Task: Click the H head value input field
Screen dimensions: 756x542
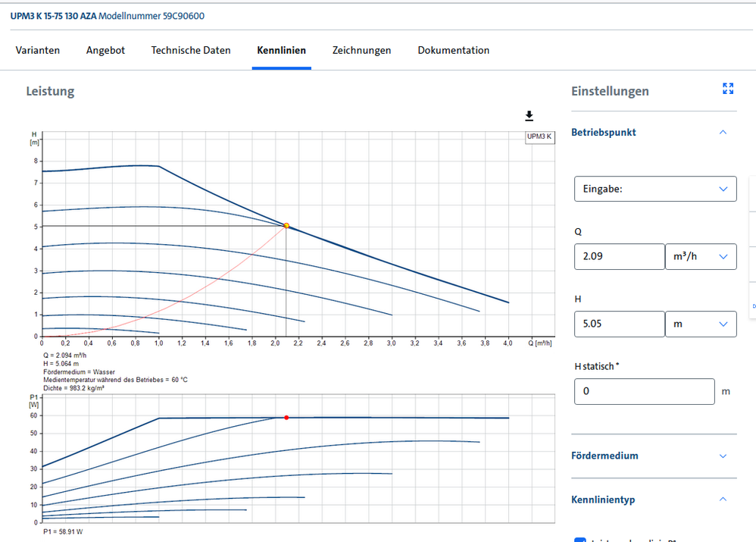Action: 619,324
